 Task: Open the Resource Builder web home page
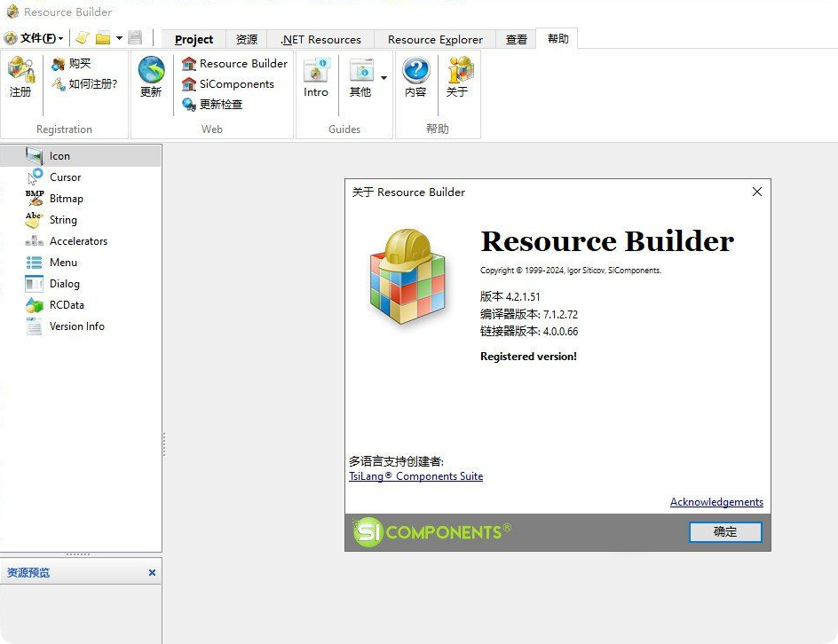pyautogui.click(x=234, y=64)
